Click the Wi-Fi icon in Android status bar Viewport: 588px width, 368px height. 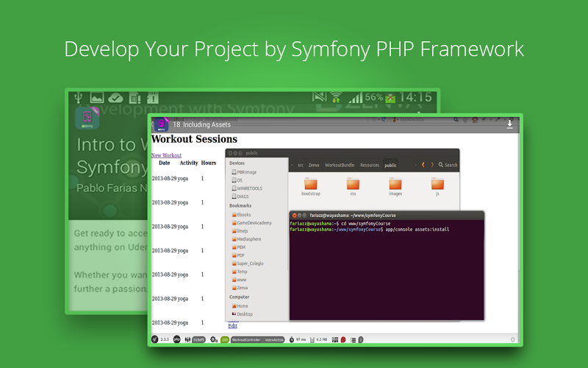pyautogui.click(x=336, y=98)
